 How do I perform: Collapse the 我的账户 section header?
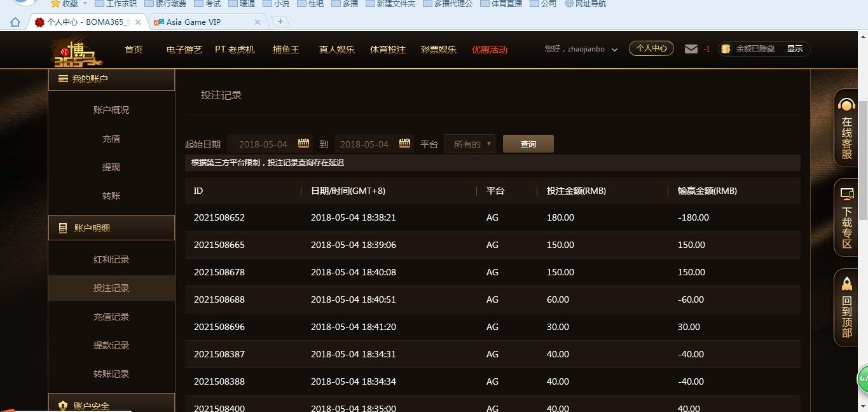pyautogui.click(x=111, y=79)
